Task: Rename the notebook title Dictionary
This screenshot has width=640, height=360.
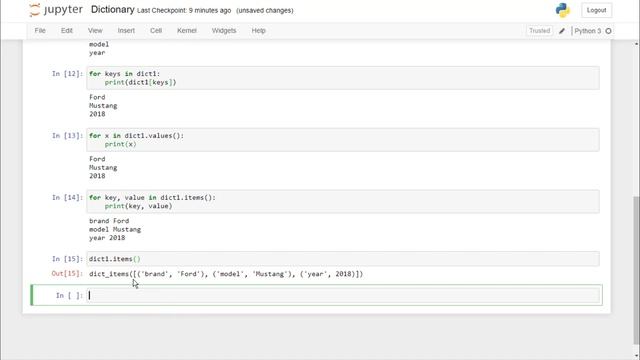Action: click(113, 10)
